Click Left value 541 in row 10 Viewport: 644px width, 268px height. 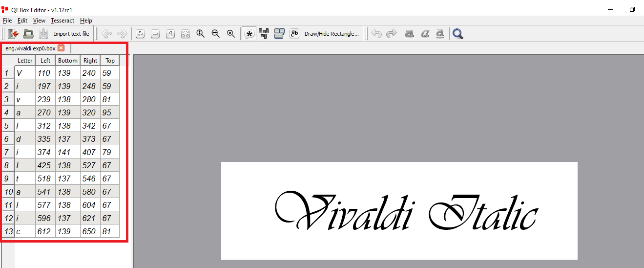coord(45,192)
